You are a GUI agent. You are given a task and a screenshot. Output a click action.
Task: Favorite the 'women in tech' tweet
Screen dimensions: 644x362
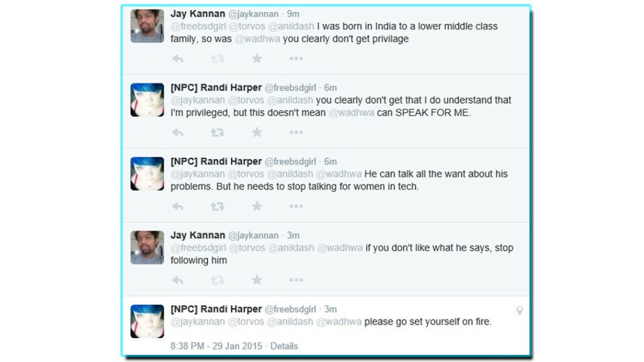coord(257,206)
